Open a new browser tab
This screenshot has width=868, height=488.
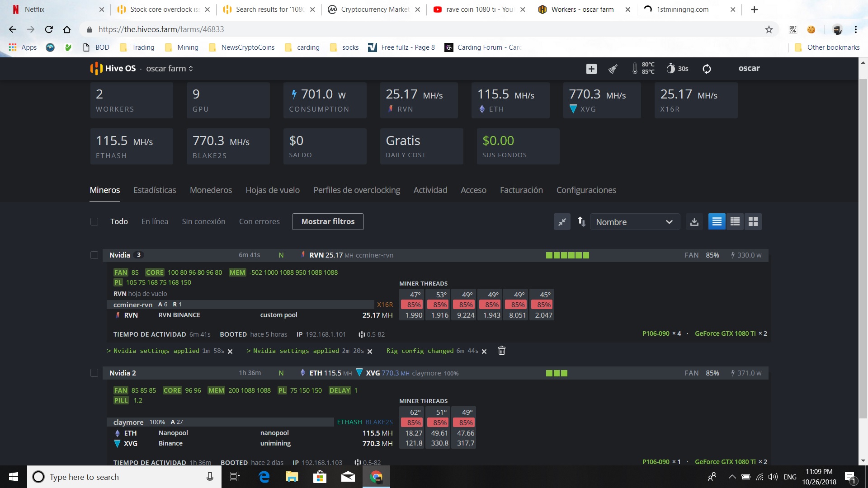click(754, 9)
